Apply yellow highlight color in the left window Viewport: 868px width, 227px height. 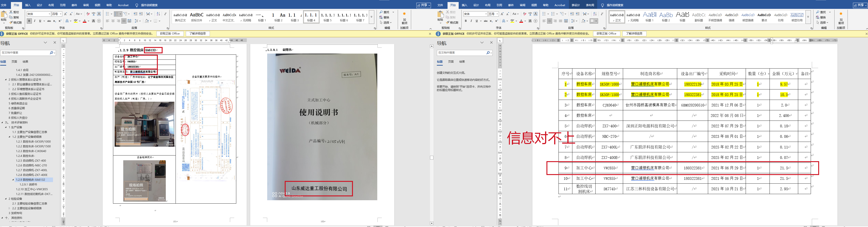click(x=76, y=21)
